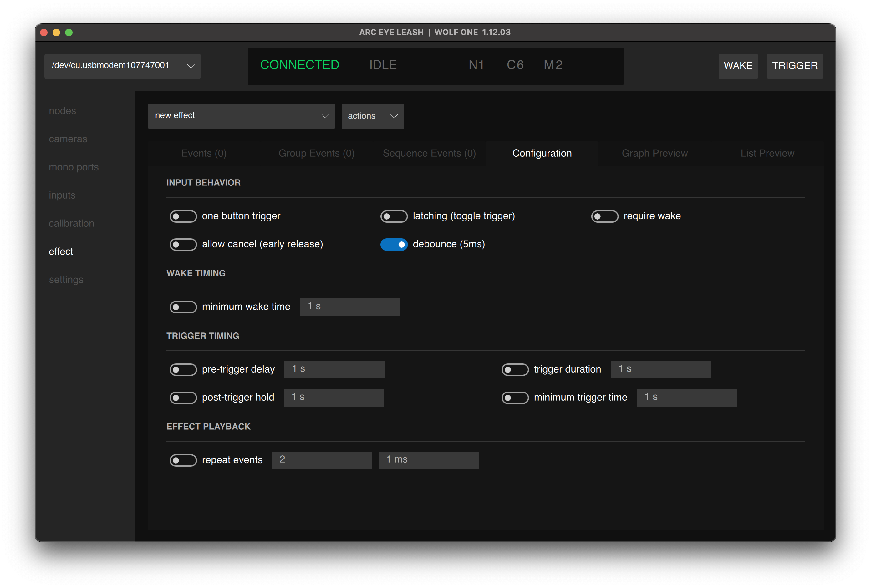Open the settings sidebar section
Image resolution: width=871 pixels, height=588 pixels.
click(x=66, y=280)
